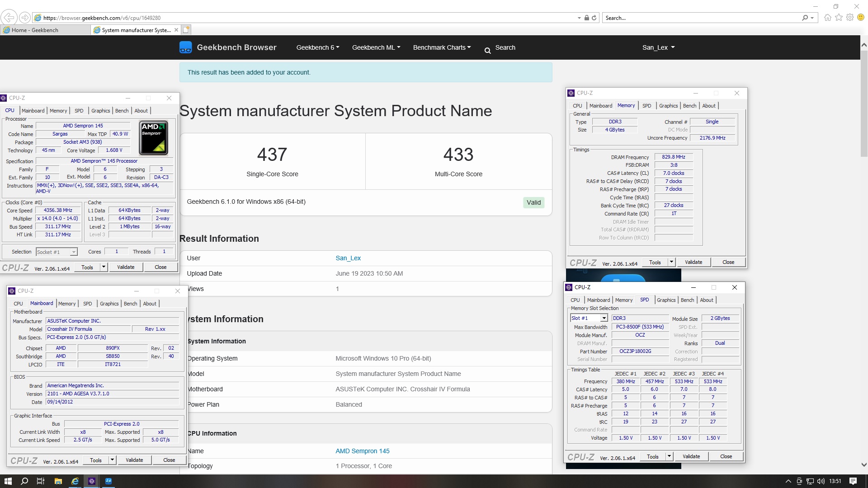Close the System manufacturer tab
The image size is (868, 488).
176,30
